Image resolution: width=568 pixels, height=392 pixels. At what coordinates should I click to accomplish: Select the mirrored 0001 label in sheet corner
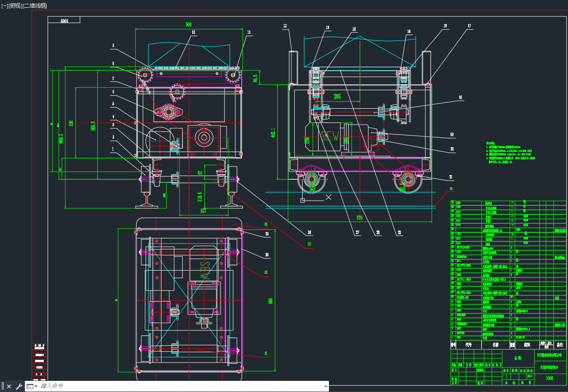64,21
